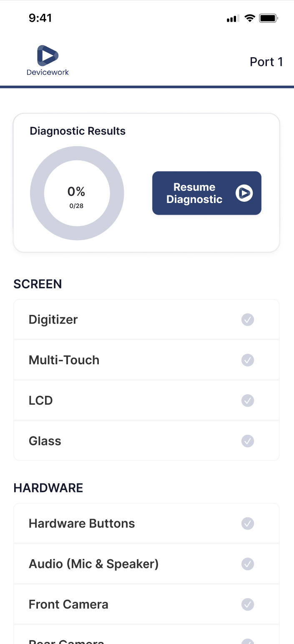Tap the cellular signal bars icon
The width and height of the screenshot is (294, 644).
[232, 19]
